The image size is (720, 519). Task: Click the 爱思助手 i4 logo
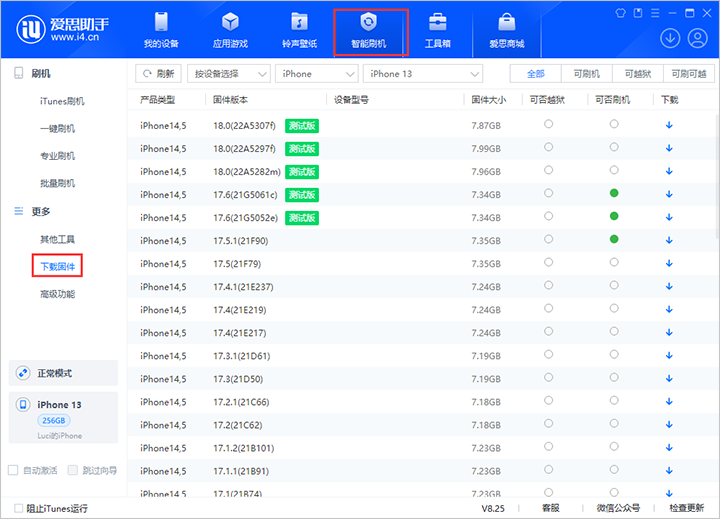63,29
